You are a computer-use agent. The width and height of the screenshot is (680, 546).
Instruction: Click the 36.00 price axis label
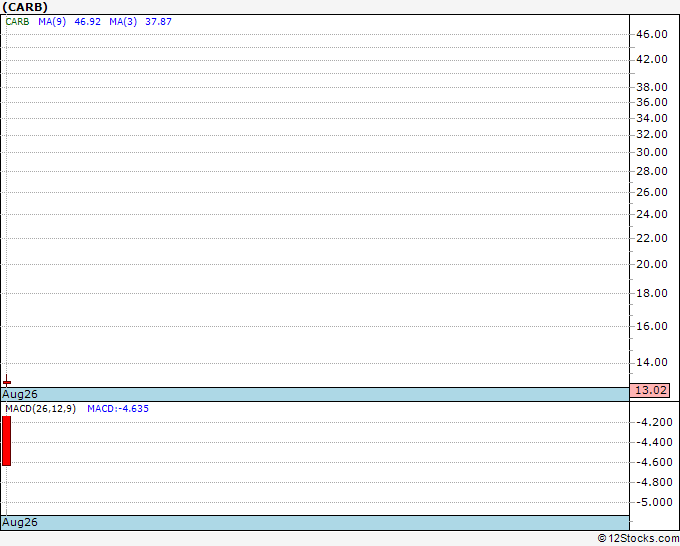(x=652, y=102)
